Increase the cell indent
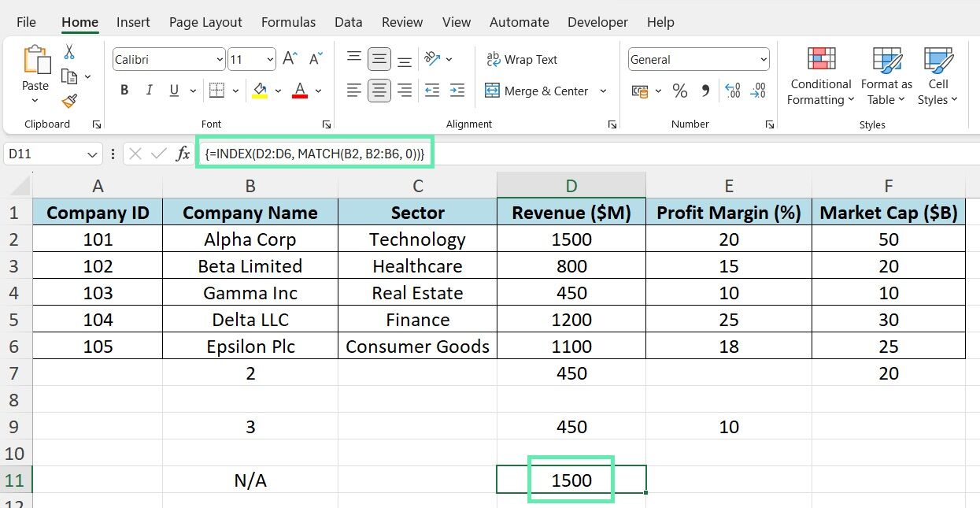 pyautogui.click(x=457, y=91)
